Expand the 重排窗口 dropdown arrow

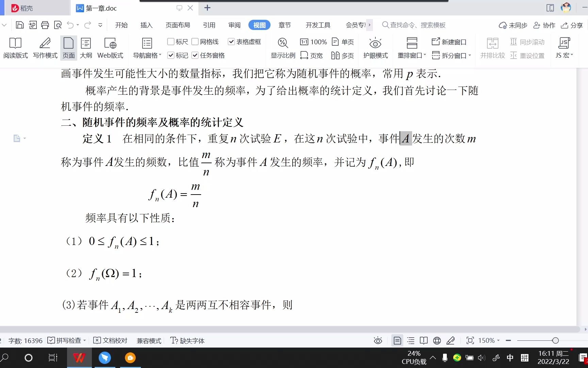pos(426,56)
